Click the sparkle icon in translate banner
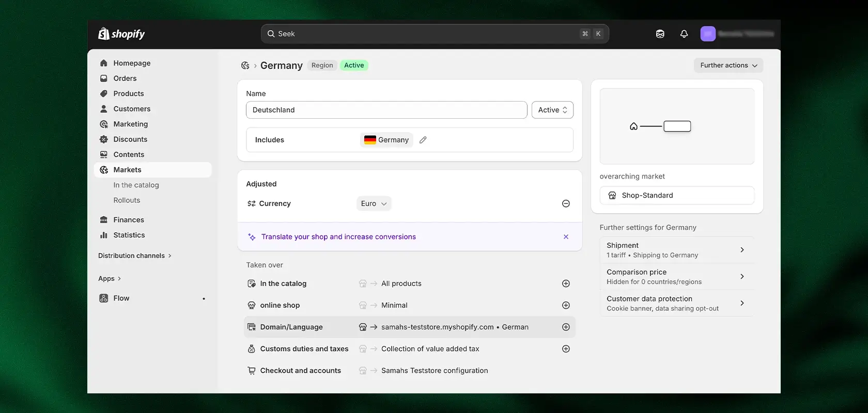The image size is (868, 413). (252, 237)
